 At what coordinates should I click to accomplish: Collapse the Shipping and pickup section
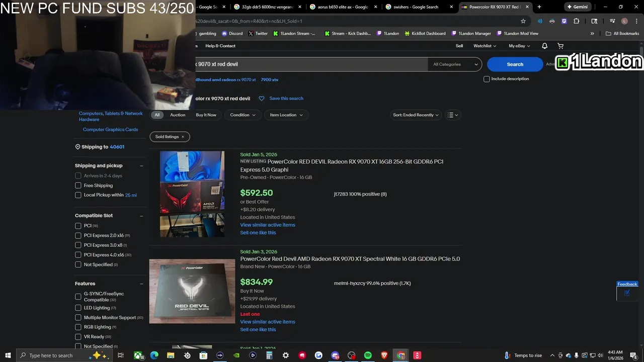(x=141, y=165)
